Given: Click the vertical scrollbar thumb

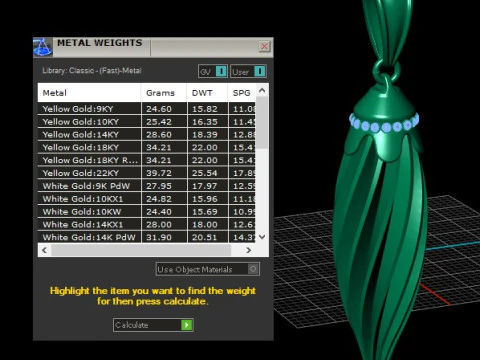Looking at the screenshot, I should click(262, 123).
